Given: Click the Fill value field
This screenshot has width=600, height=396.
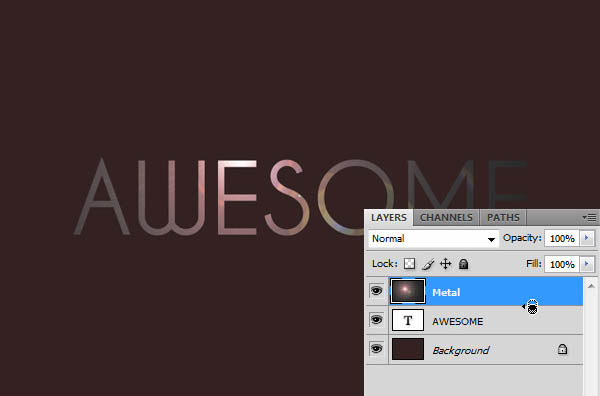Looking at the screenshot, I should pyautogui.click(x=562, y=264).
